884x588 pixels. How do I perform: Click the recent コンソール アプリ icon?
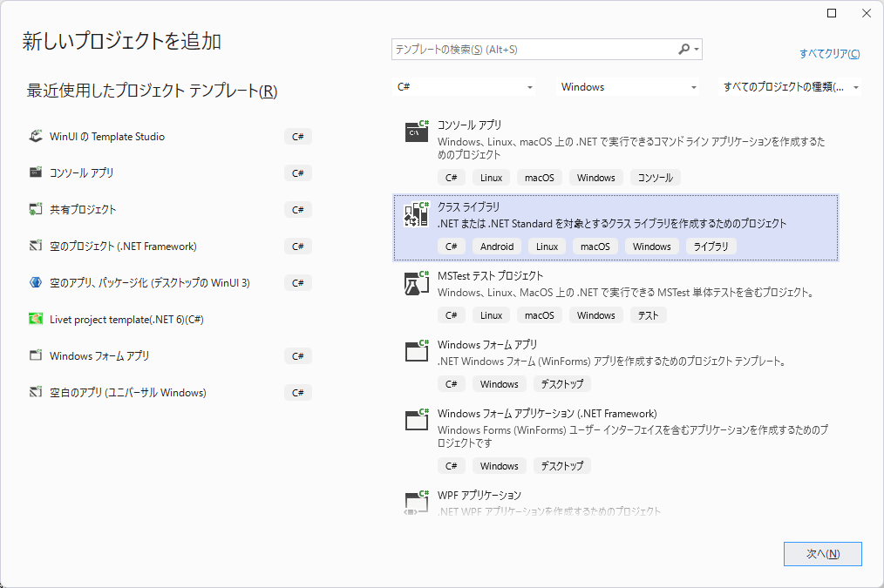pos(36,172)
